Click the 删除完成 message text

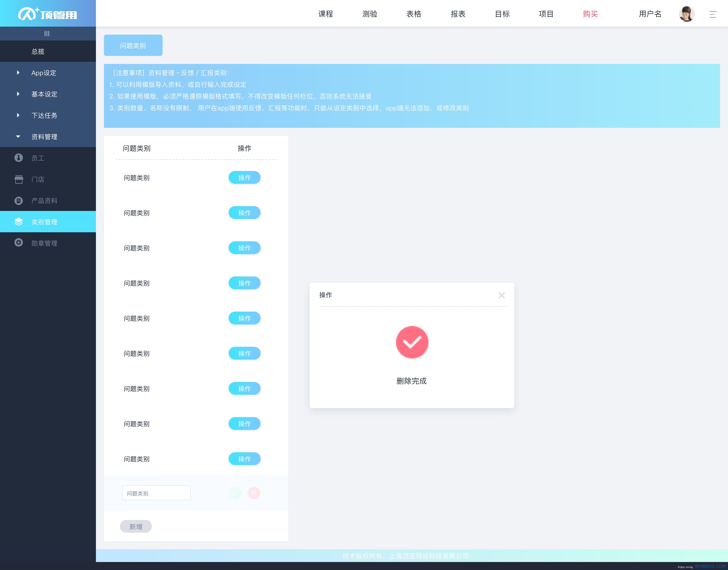(412, 381)
